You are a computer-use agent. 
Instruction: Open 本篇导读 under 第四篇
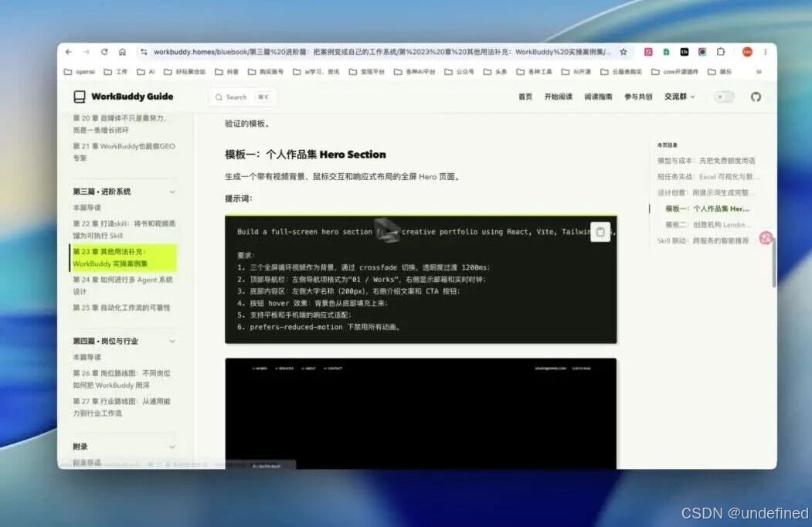(x=87, y=358)
